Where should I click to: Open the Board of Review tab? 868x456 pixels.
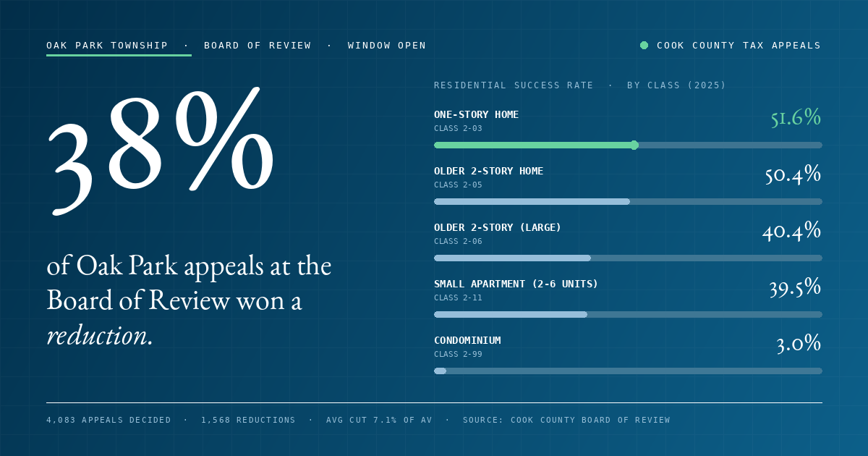point(258,46)
